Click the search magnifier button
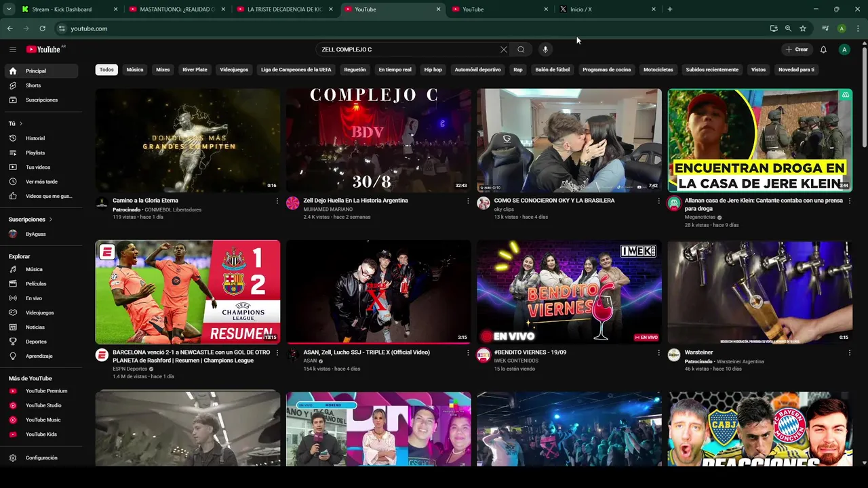The image size is (868, 488). 521,49
